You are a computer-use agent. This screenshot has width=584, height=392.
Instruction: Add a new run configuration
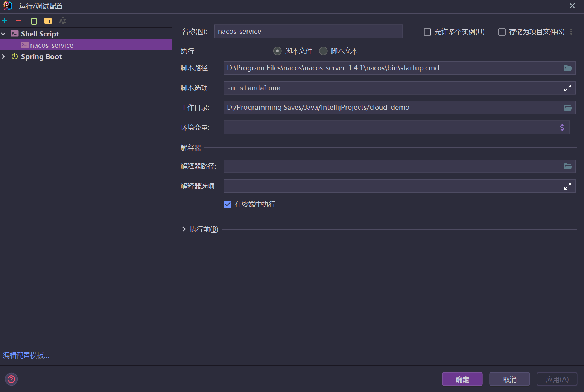(x=5, y=21)
